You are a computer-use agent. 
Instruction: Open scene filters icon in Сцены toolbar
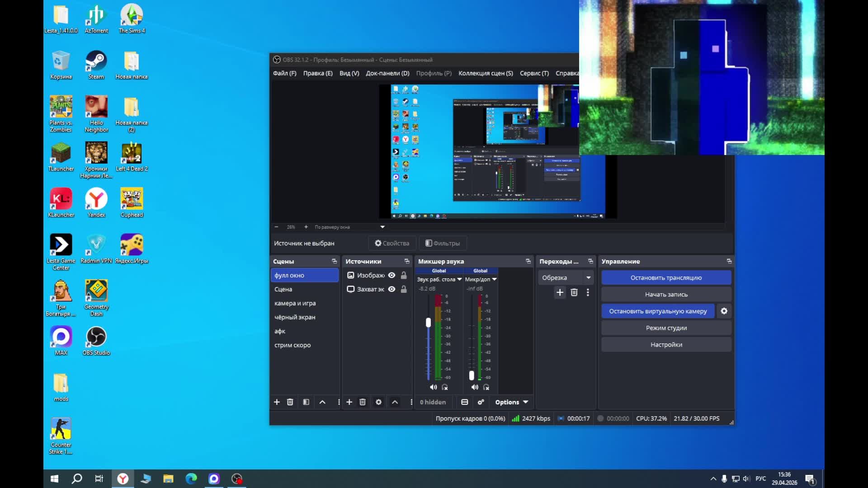306,402
